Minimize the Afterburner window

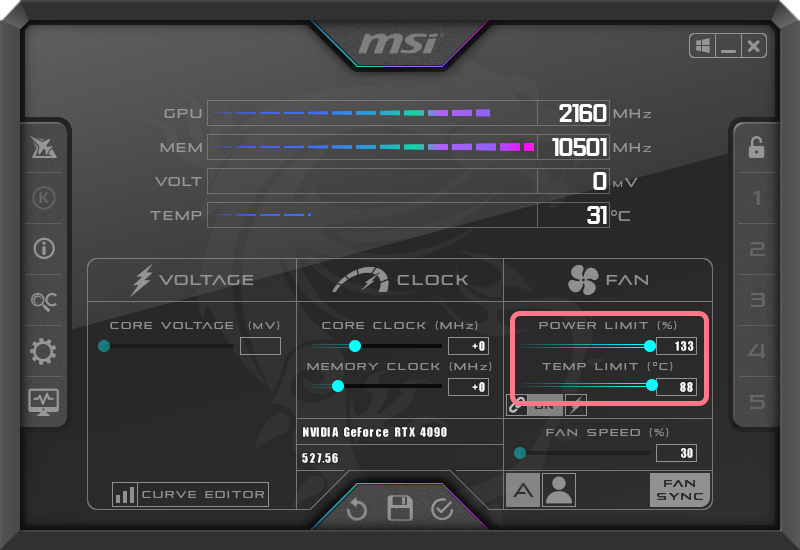point(728,46)
